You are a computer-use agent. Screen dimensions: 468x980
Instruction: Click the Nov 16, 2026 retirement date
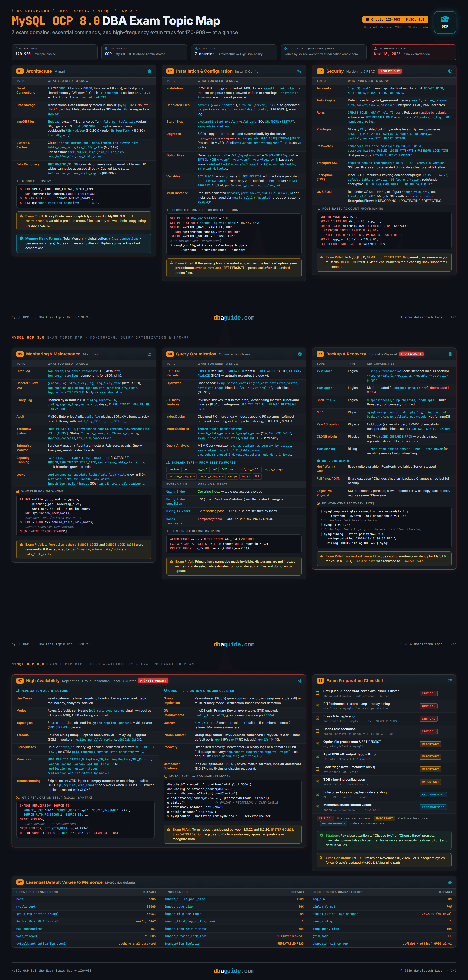point(387,54)
